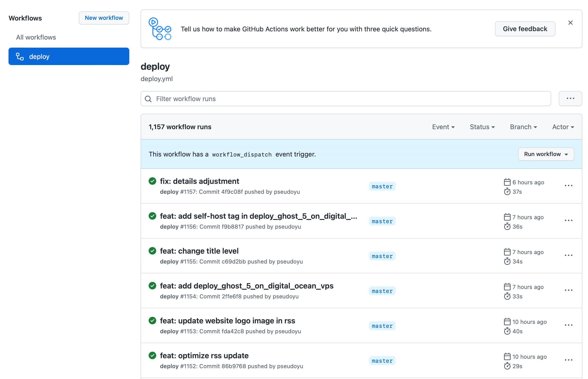Screen dimensions: 588x379
Task: Click the Give feedback button
Action: (525, 29)
